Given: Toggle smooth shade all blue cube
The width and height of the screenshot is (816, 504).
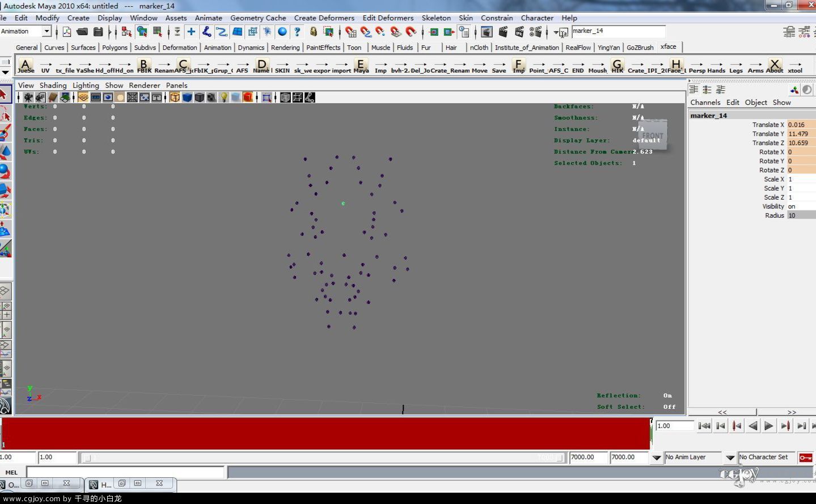Looking at the screenshot, I should coord(187,98).
